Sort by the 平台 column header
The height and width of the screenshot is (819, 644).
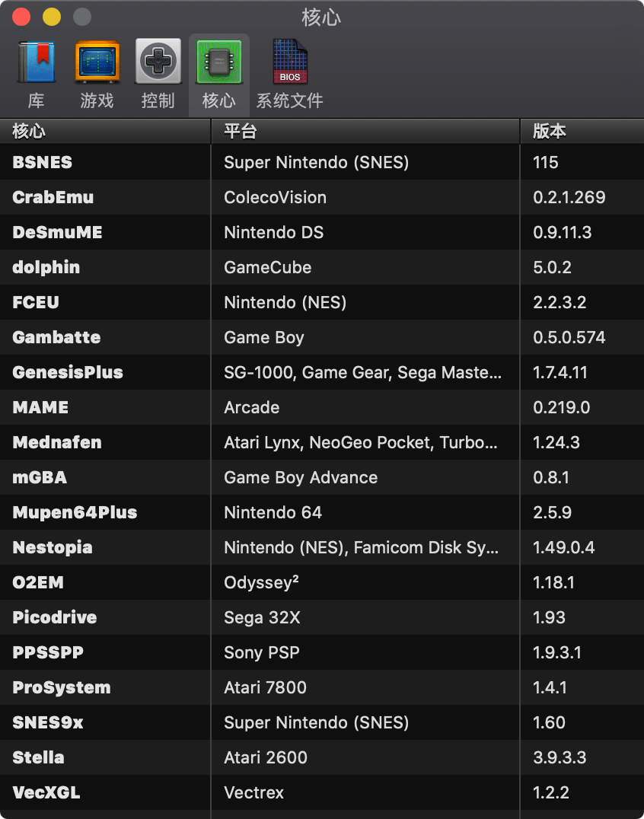pyautogui.click(x=365, y=131)
